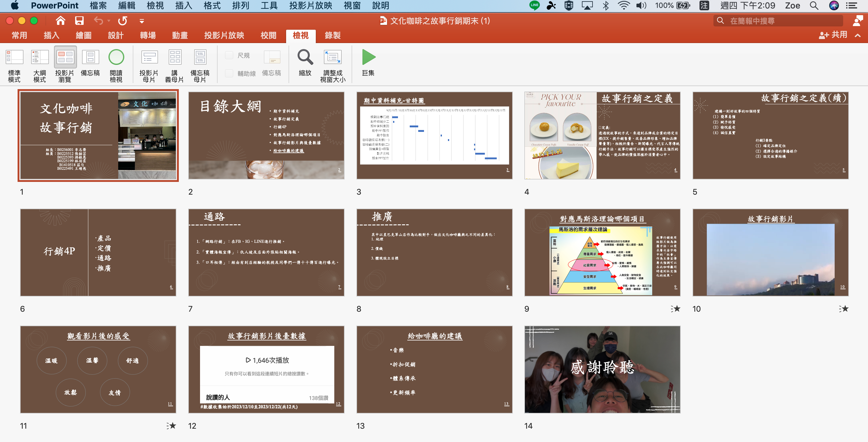Collapse the ribbon with the chevron
This screenshot has width=868, height=442.
point(858,35)
